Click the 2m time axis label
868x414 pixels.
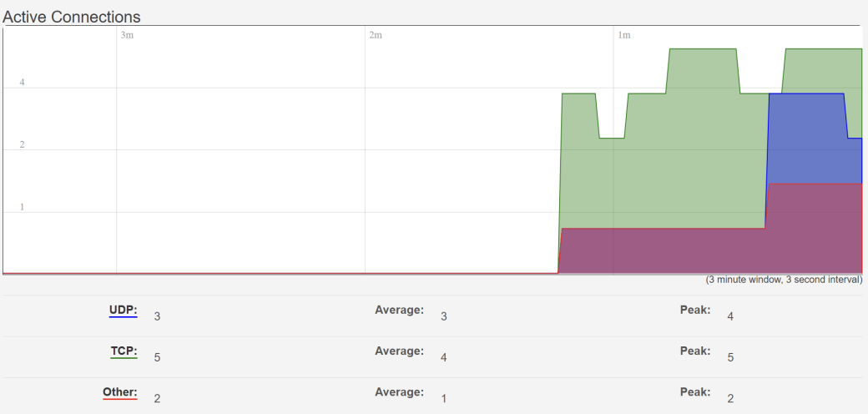[376, 35]
